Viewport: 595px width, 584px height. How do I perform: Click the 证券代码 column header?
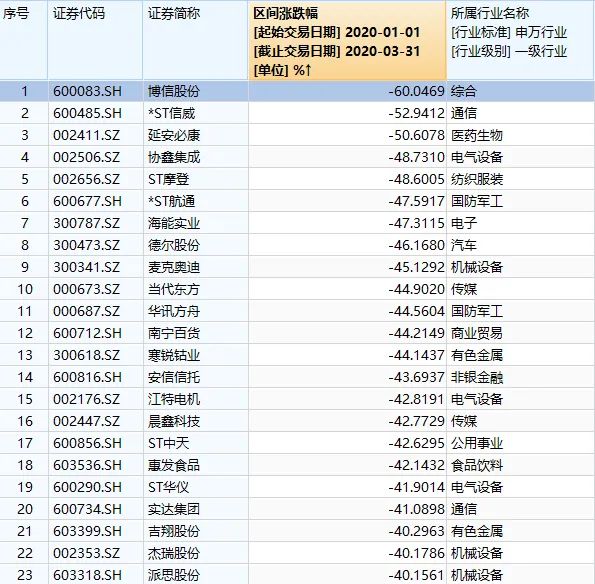[x=95, y=40]
